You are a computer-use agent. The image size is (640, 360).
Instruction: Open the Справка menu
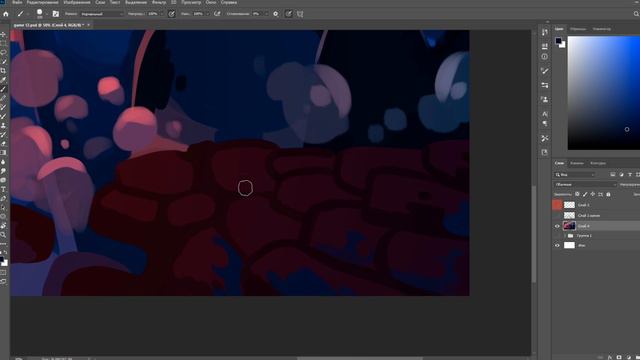(x=229, y=2)
